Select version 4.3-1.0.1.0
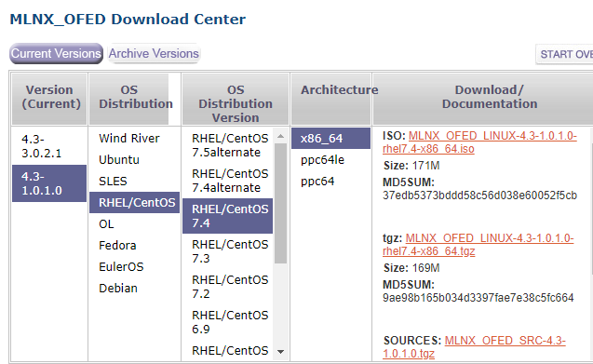This screenshot has width=593, height=364. [x=49, y=183]
